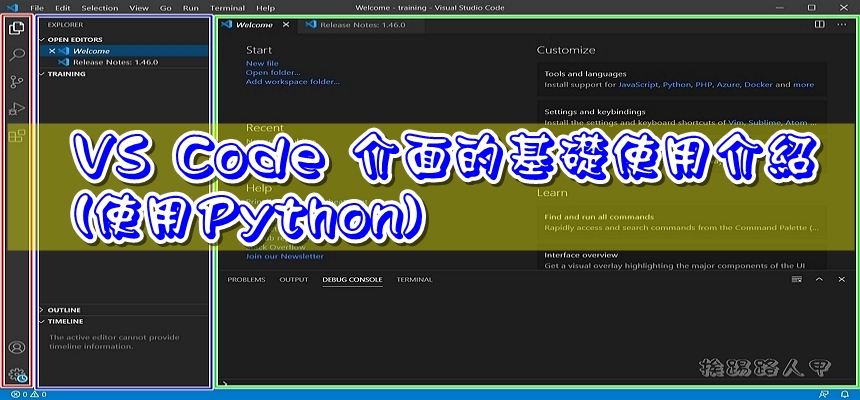The image size is (860, 400).
Task: Open the Selection menu
Action: [x=100, y=8]
